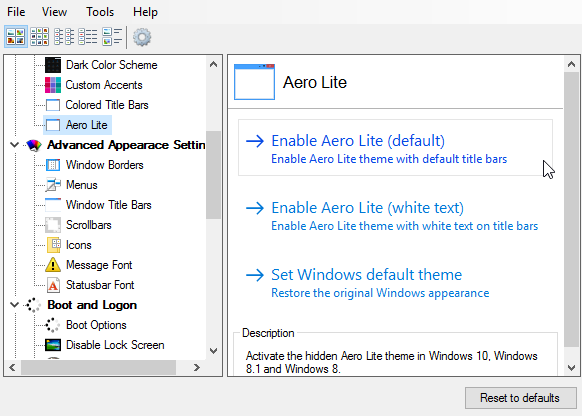The image size is (582, 416).
Task: Switch to large icons view in toolbar
Action: [x=16, y=37]
